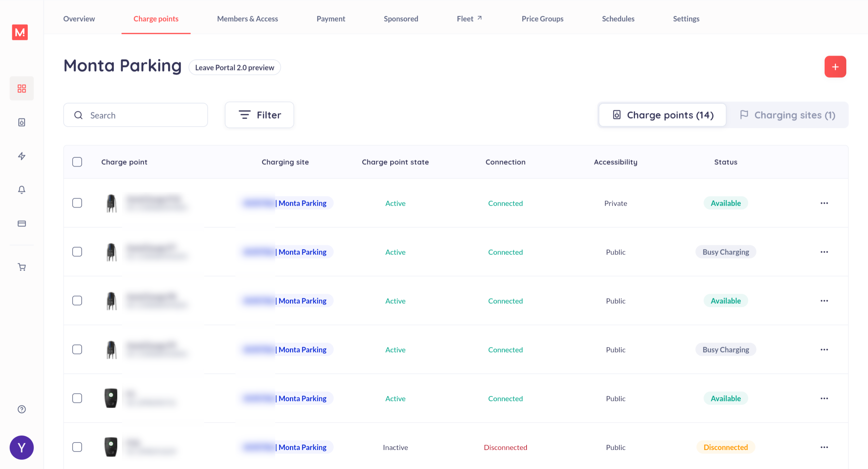Viewport: 868px width, 469px height.
Task: Switch to the Members & Access tab
Action: click(x=247, y=19)
